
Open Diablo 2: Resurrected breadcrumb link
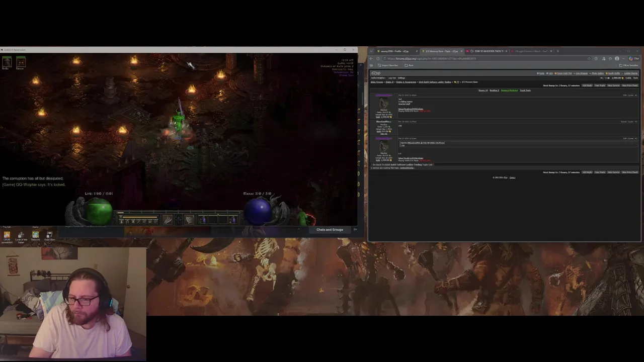[406, 82]
